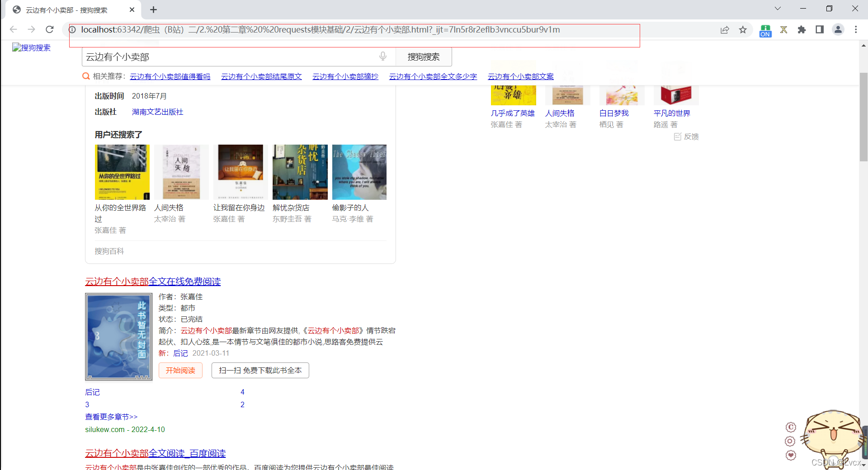Click the browser back arrow

[x=13, y=29]
